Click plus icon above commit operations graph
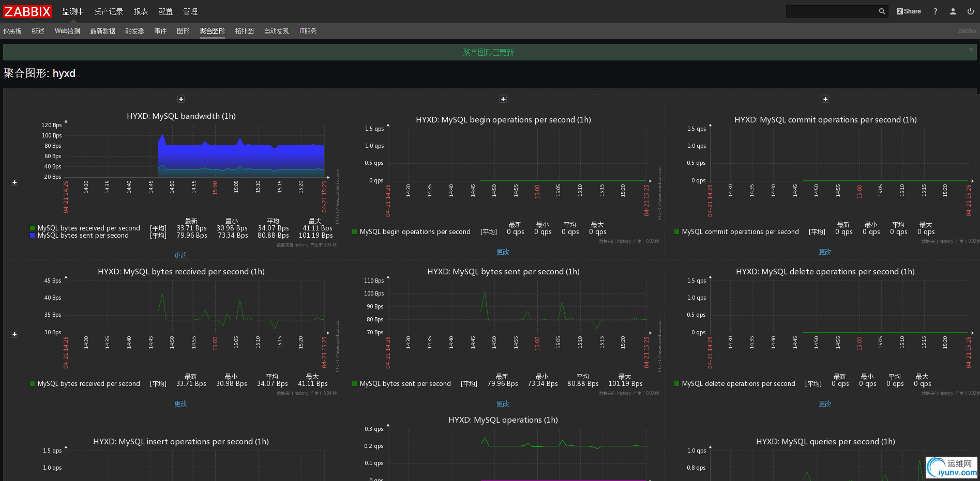The image size is (980, 481). [825, 99]
